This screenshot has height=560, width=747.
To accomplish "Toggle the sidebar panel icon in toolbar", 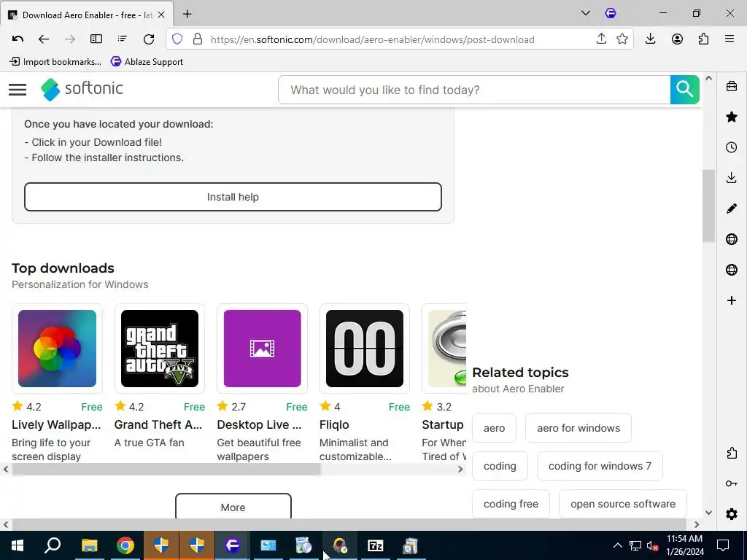I will pos(96,39).
